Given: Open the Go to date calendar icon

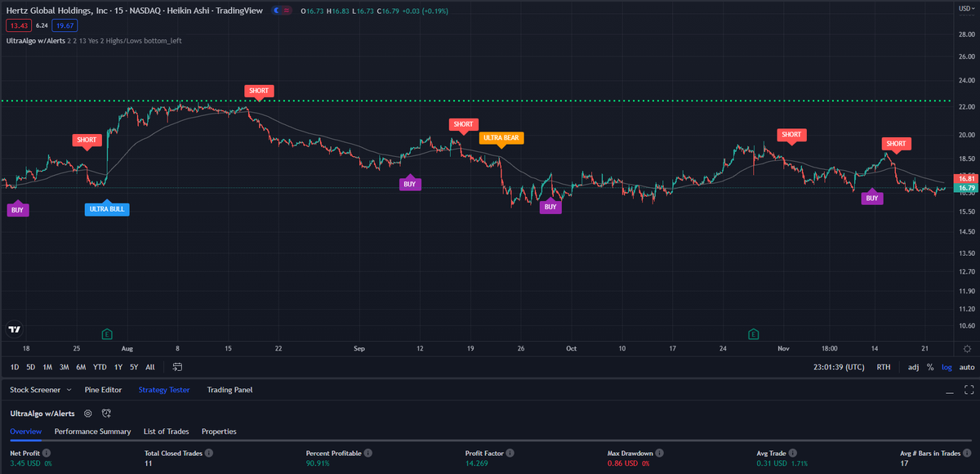Looking at the screenshot, I should (177, 367).
